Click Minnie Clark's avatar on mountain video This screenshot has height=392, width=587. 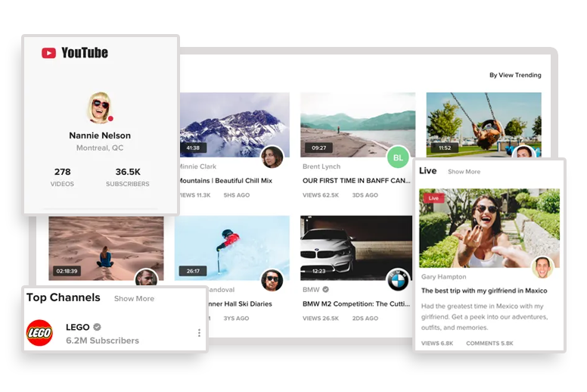coord(272,157)
